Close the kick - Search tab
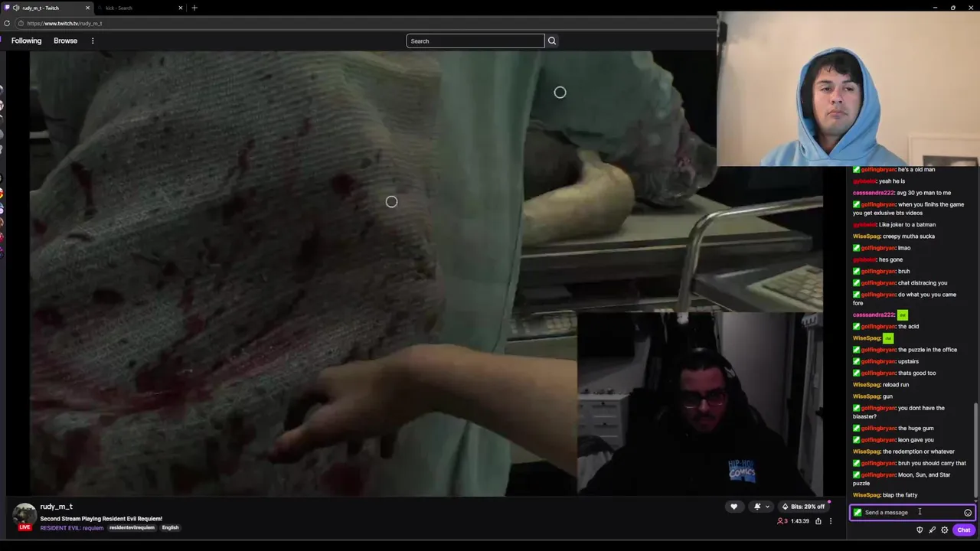 click(181, 8)
